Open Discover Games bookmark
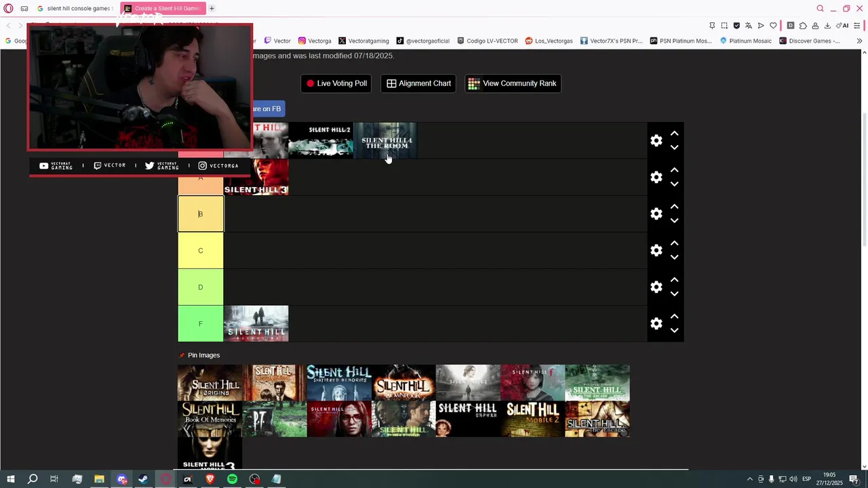 click(810, 41)
